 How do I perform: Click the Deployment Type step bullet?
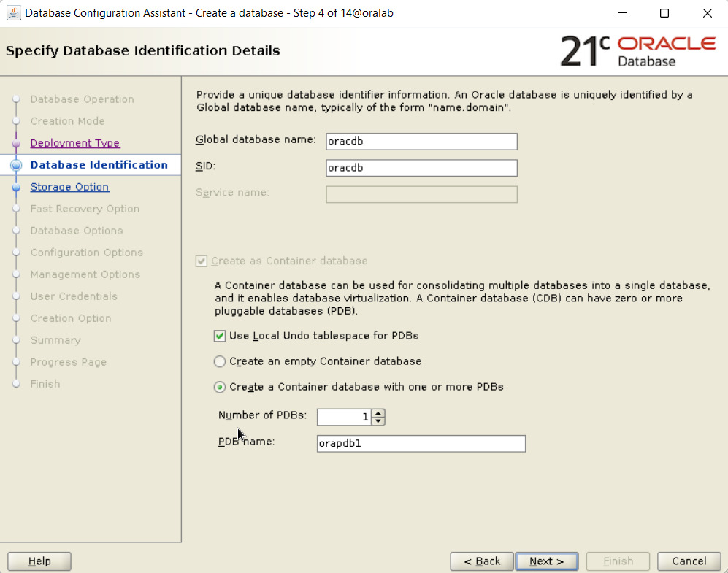pyautogui.click(x=17, y=143)
